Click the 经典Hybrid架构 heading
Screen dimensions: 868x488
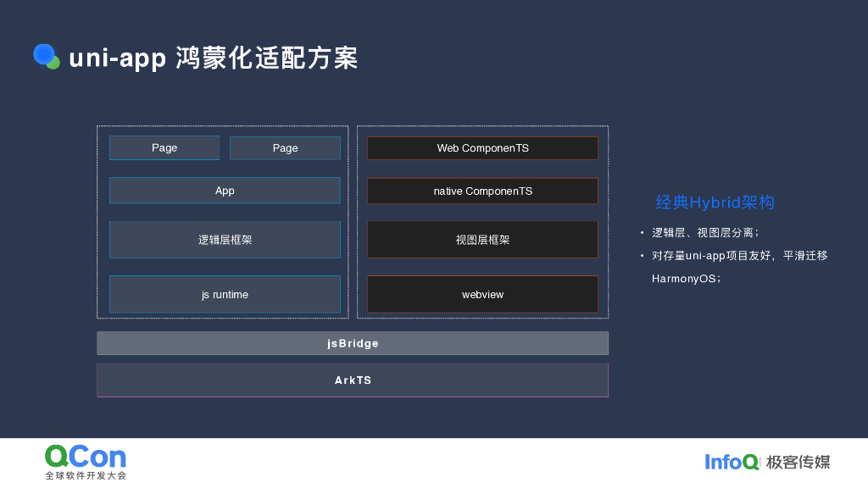pyautogui.click(x=715, y=202)
